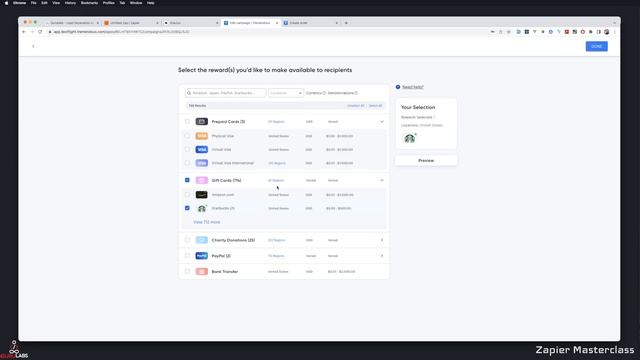Click the Need help question icon
This screenshot has height=360, width=640.
398,87
